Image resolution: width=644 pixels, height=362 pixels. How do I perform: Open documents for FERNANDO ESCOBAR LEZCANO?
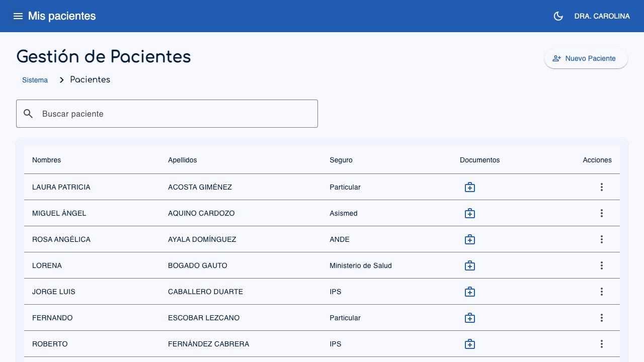(470, 318)
